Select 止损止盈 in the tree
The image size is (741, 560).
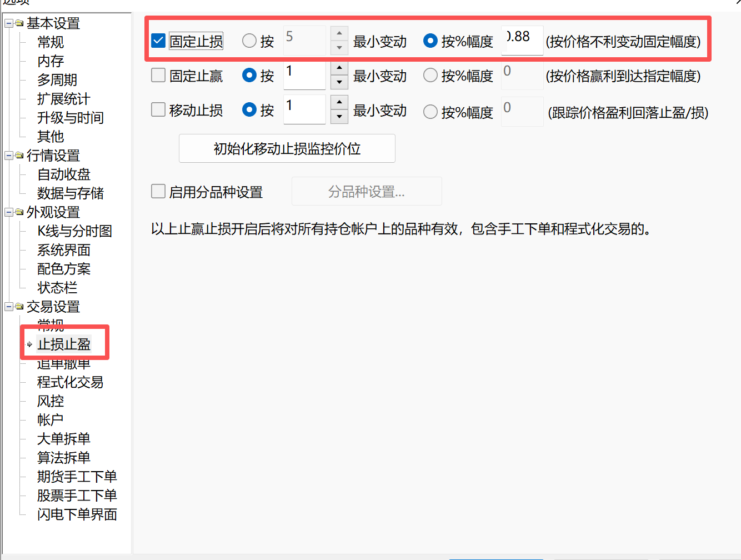click(64, 344)
